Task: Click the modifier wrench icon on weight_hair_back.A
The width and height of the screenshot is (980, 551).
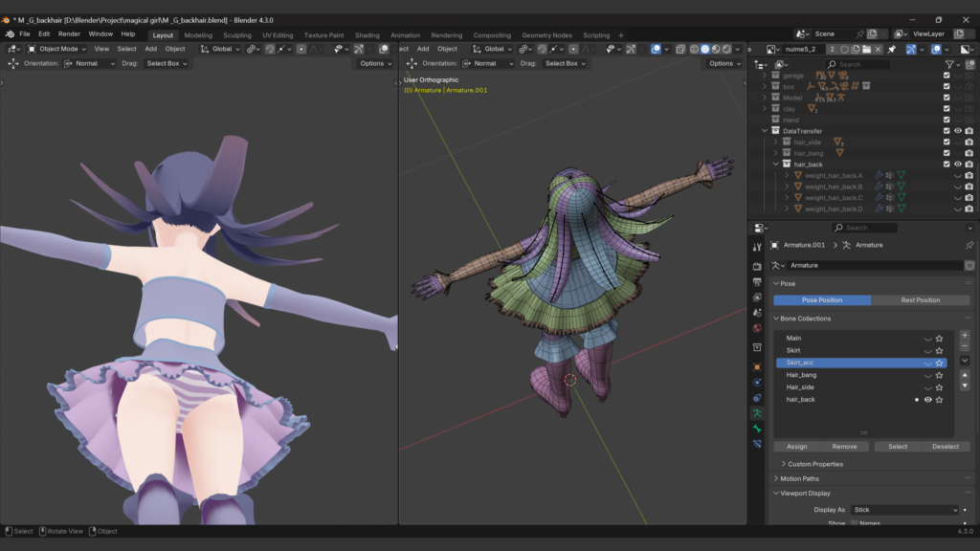Action: (879, 175)
